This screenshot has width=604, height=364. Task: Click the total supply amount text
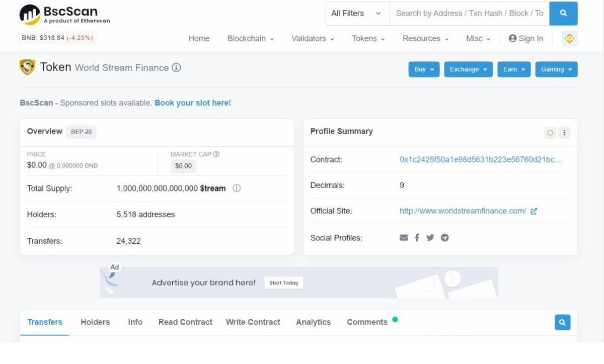(171, 189)
